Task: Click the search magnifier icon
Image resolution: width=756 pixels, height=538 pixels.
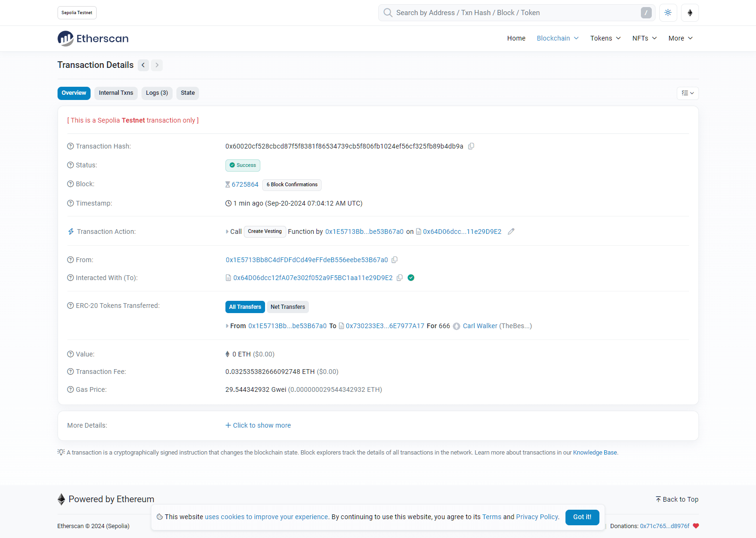Action: click(x=387, y=13)
